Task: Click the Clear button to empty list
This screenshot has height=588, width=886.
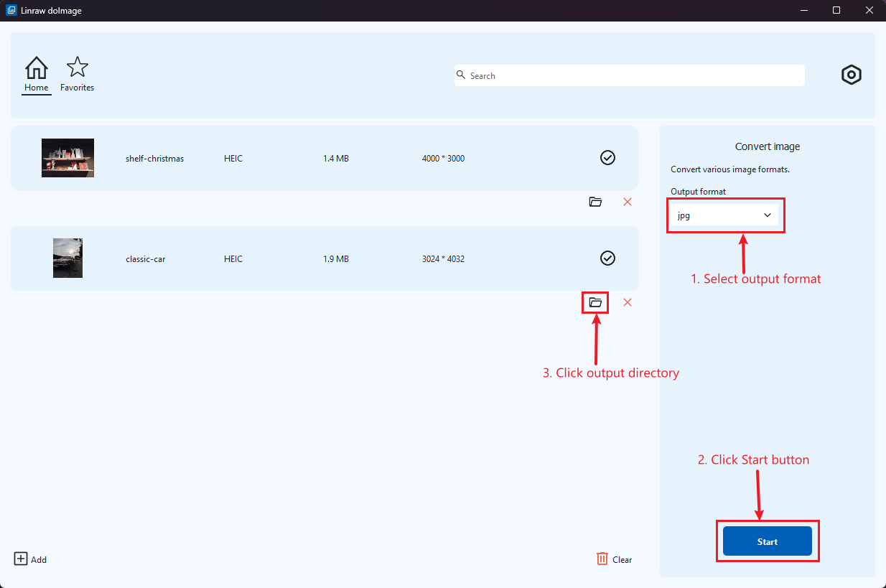Action: click(614, 559)
